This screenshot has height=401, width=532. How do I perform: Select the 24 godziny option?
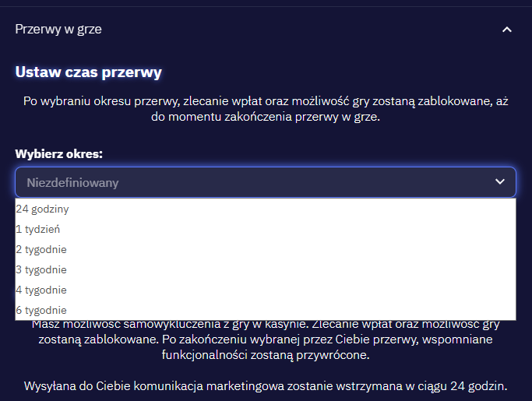click(44, 209)
